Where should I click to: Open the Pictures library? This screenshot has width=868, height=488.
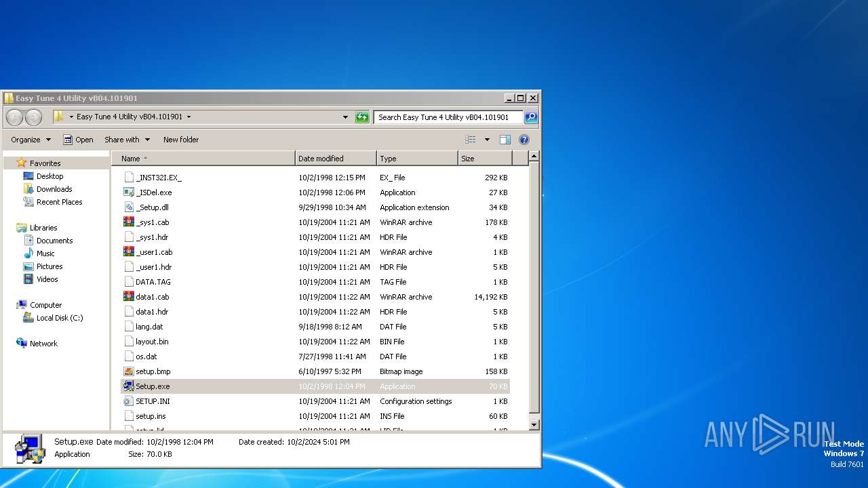[x=50, y=266]
